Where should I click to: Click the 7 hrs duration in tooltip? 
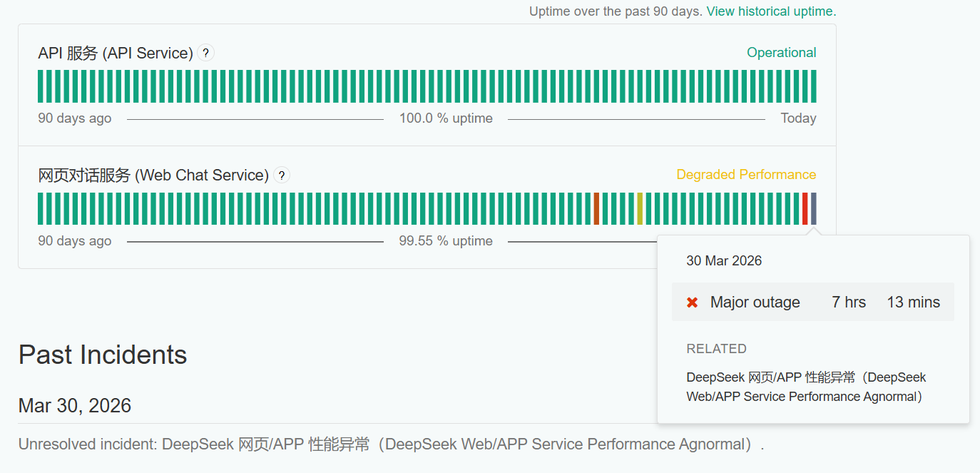tap(849, 302)
